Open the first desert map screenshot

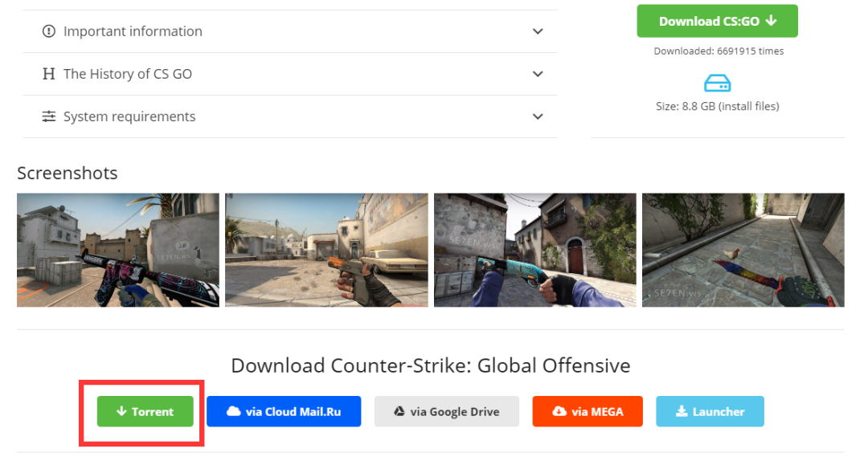(x=117, y=250)
